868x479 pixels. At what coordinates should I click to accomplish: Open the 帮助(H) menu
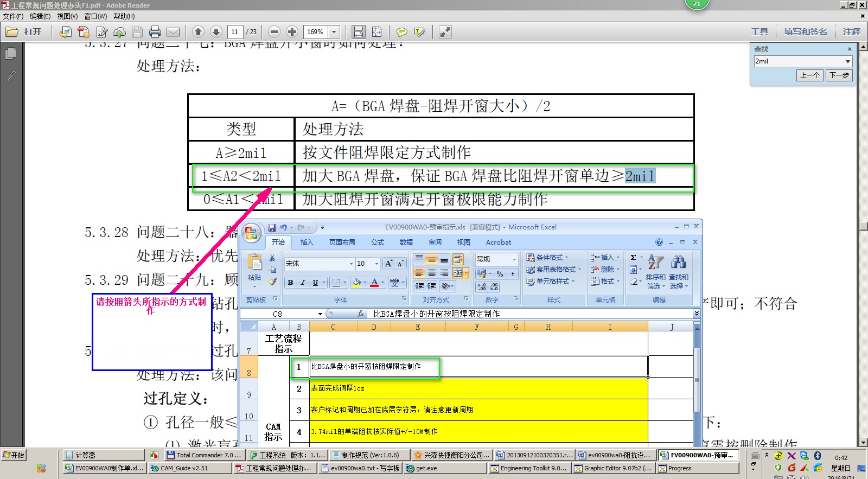coord(124,16)
